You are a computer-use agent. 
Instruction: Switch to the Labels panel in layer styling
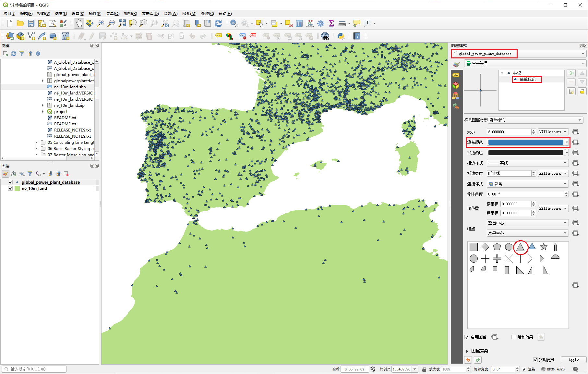(x=456, y=75)
